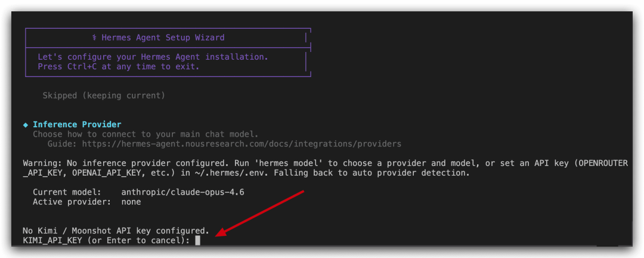Screen dimensions: 644x258
Task: Click 'No Kimi / Moonshot API key configured.'
Action: click(116, 231)
